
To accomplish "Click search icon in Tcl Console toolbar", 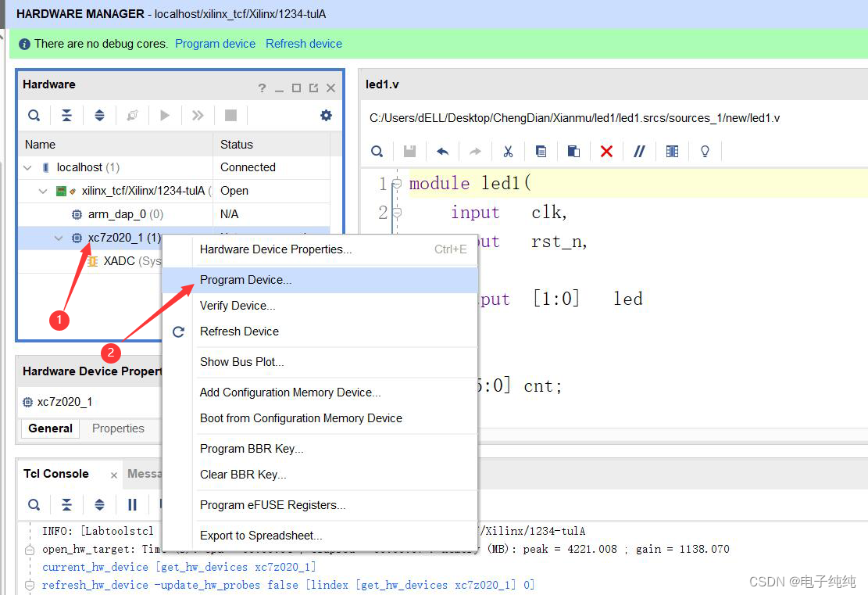I will [x=34, y=504].
